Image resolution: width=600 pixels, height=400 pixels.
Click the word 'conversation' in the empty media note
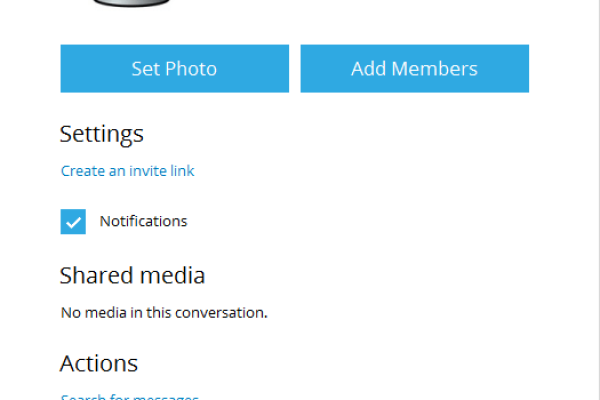pos(223,312)
